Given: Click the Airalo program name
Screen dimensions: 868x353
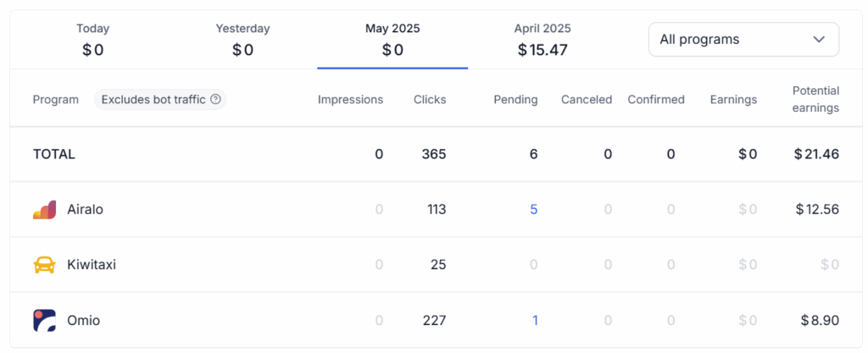Looking at the screenshot, I should click(86, 209).
